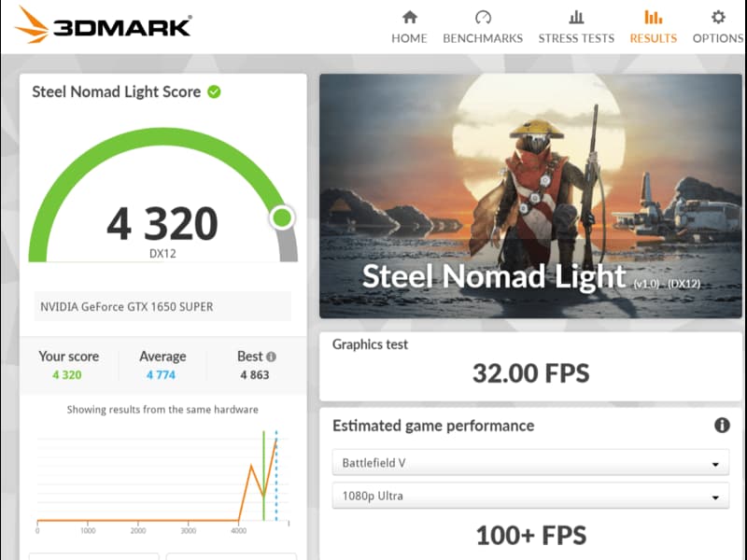Click Showing results from the same hardware
This screenshot has height=560, width=747.
(x=162, y=410)
